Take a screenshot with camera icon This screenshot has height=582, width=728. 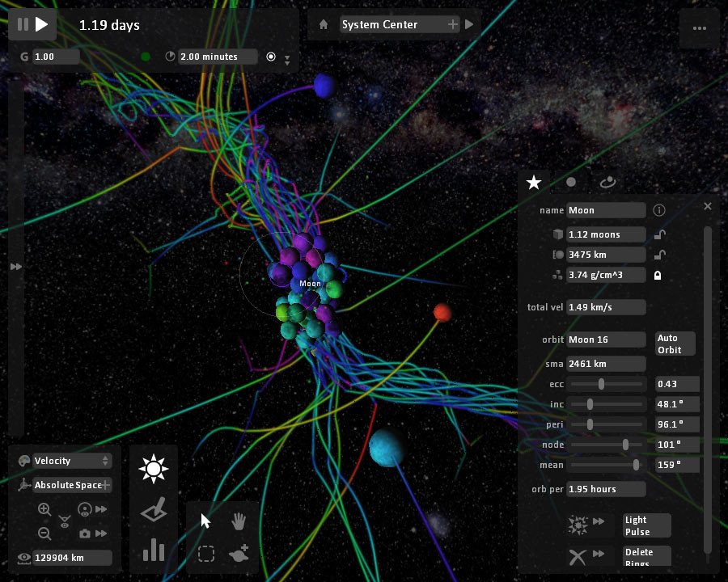coord(85,533)
